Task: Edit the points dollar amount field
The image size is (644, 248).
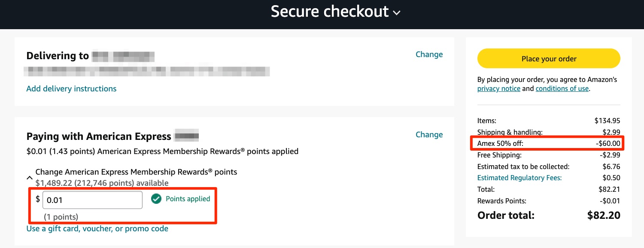Action: (x=92, y=200)
